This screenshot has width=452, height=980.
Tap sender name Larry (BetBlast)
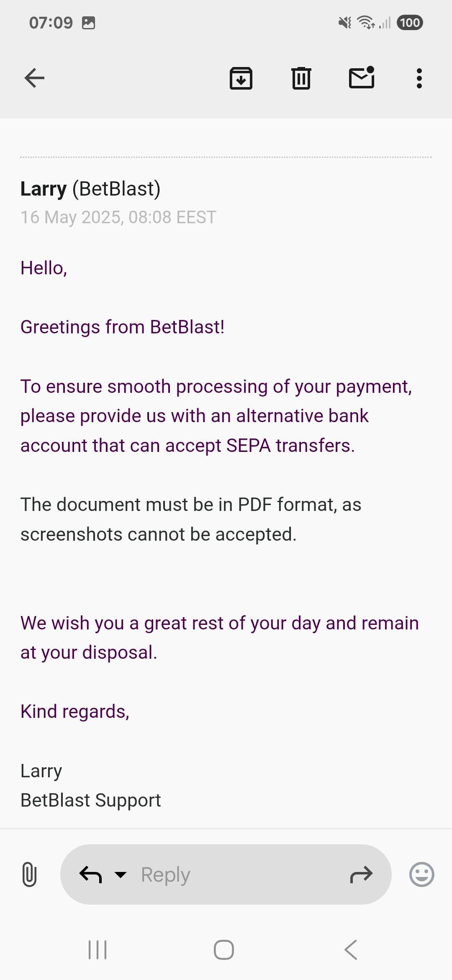(x=90, y=189)
